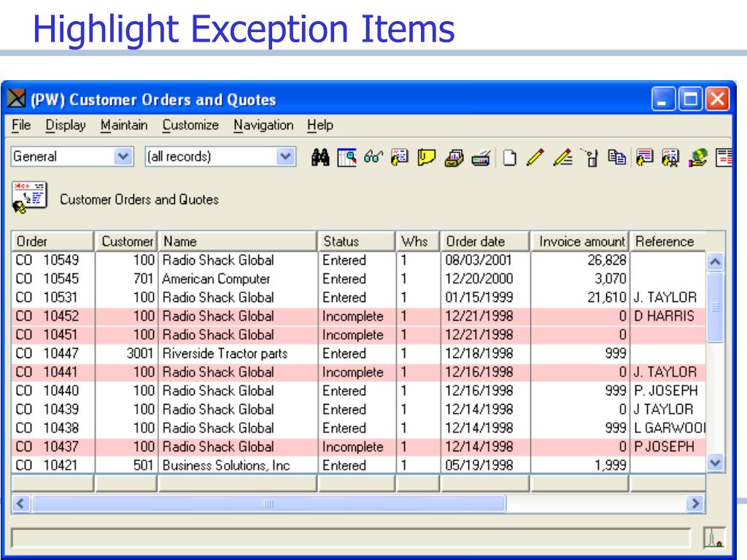Click the eyeglasses view icon
The height and width of the screenshot is (560, 747).
tap(373, 157)
